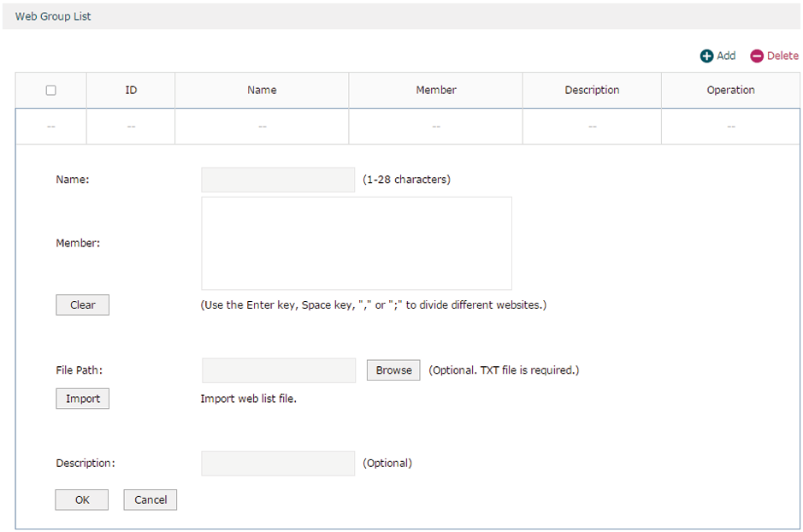The image size is (803, 532).
Task: Click the green plus Add icon
Action: tap(706, 56)
